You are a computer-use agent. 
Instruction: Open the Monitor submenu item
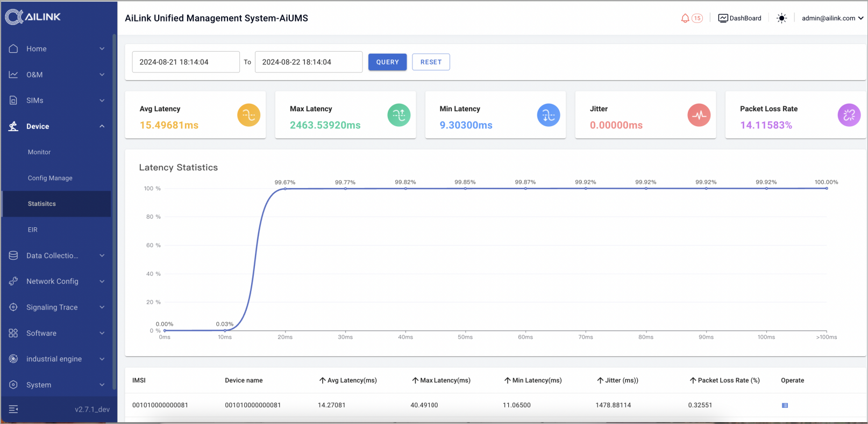pyautogui.click(x=39, y=152)
